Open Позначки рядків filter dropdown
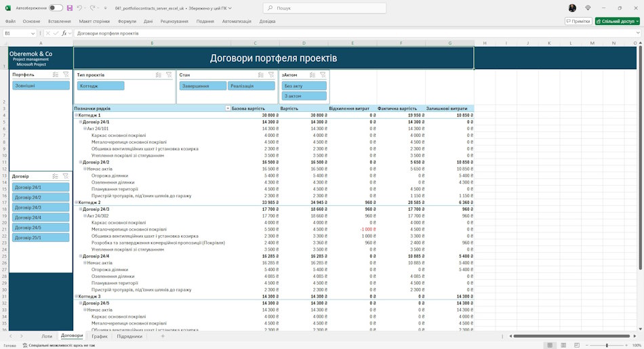The image size is (644, 349). coord(228,108)
